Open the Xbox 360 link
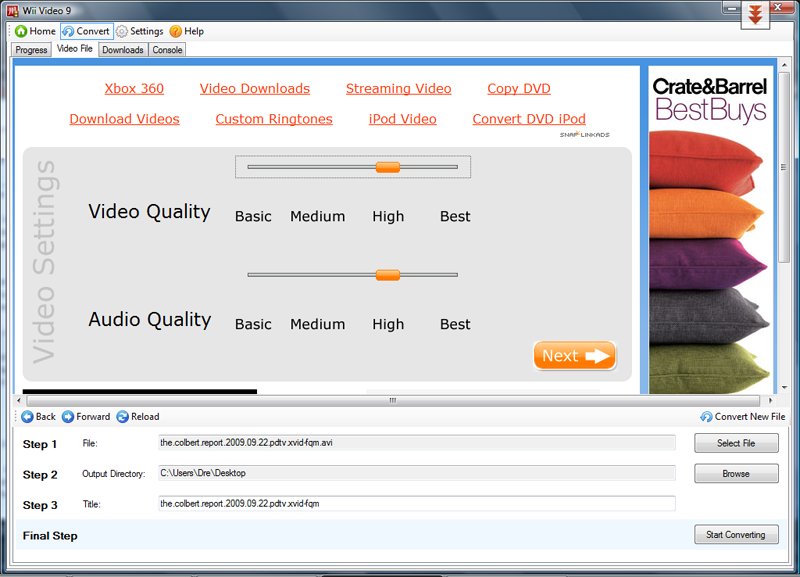Image resolution: width=800 pixels, height=577 pixels. tap(134, 89)
